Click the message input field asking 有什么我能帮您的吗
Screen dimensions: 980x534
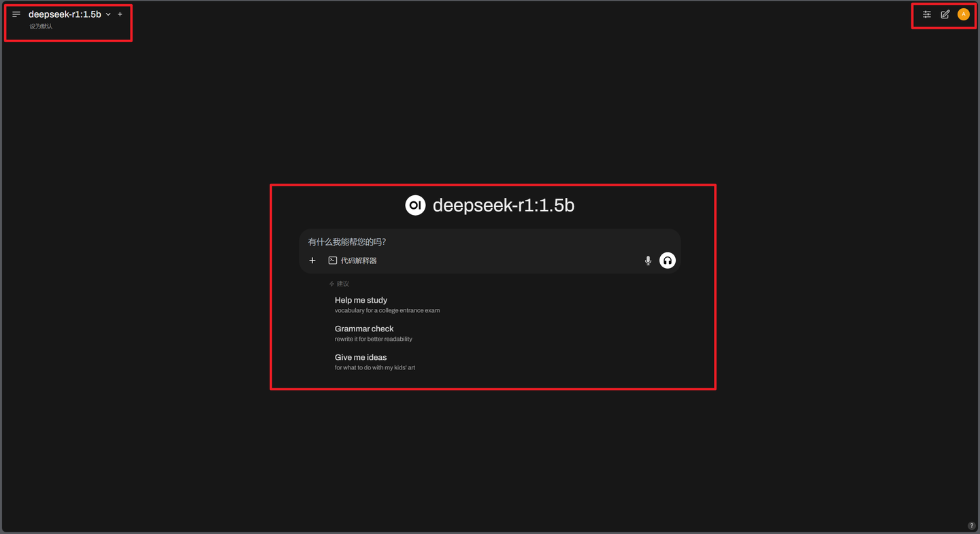476,241
